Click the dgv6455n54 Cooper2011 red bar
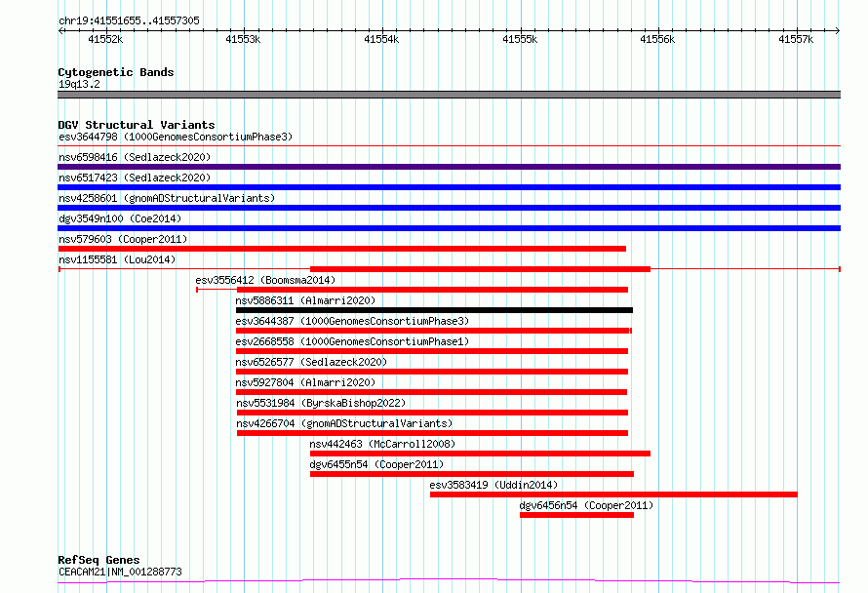 472,474
